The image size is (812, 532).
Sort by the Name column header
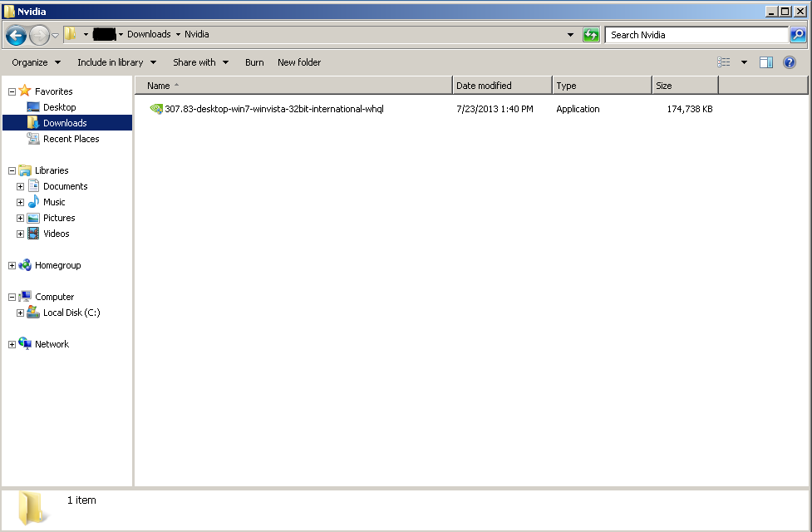(293, 86)
